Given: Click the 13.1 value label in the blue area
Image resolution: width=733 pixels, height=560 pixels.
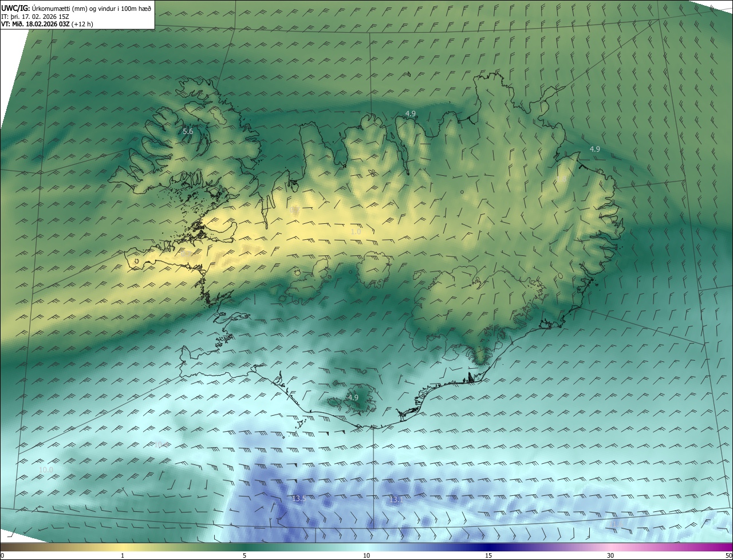Looking at the screenshot, I should pyautogui.click(x=396, y=500).
